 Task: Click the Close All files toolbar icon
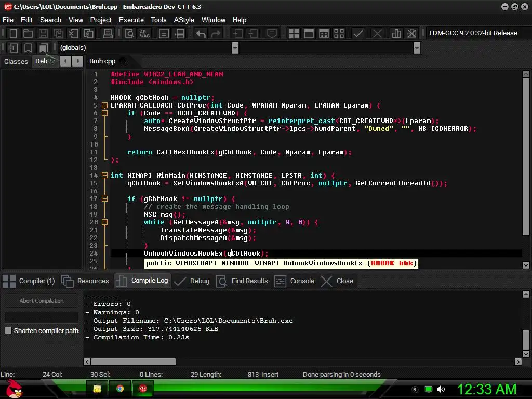88,34
